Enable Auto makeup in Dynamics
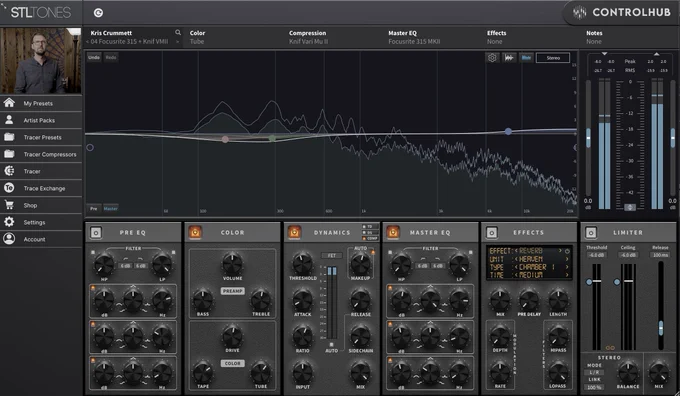This screenshot has width=680, height=396. (x=373, y=252)
